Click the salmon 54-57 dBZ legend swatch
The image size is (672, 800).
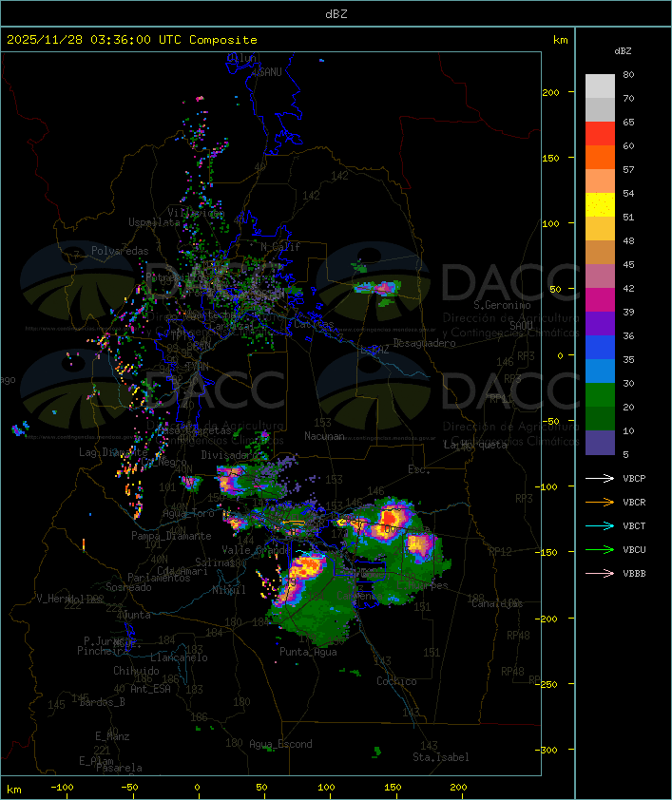[x=600, y=181]
